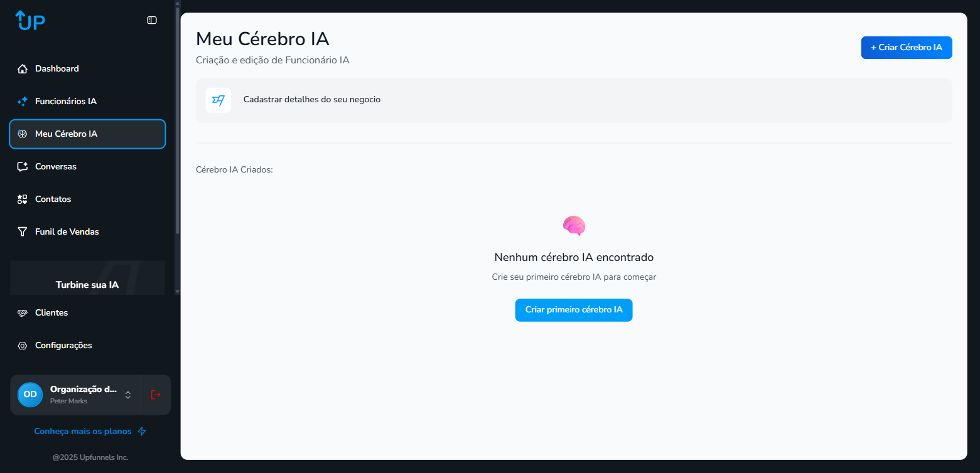
Task: Collapse the sidebar with the panel icon
Action: coord(151,19)
